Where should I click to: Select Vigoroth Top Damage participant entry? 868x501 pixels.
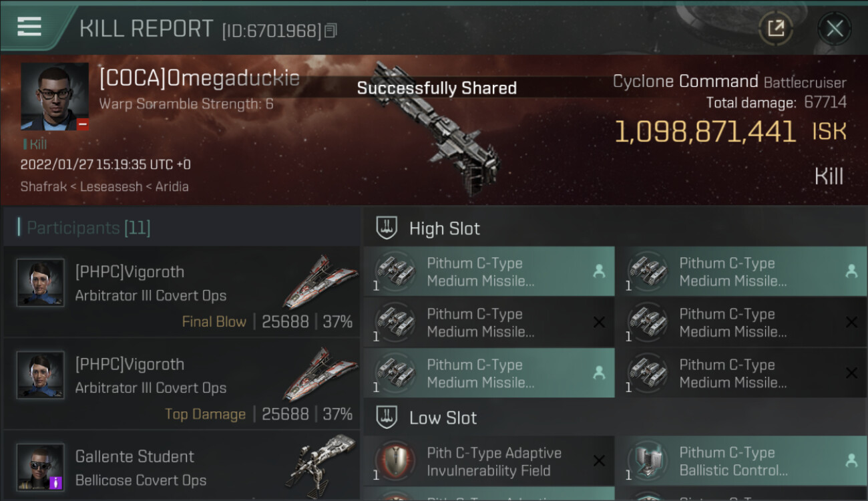pos(182,384)
